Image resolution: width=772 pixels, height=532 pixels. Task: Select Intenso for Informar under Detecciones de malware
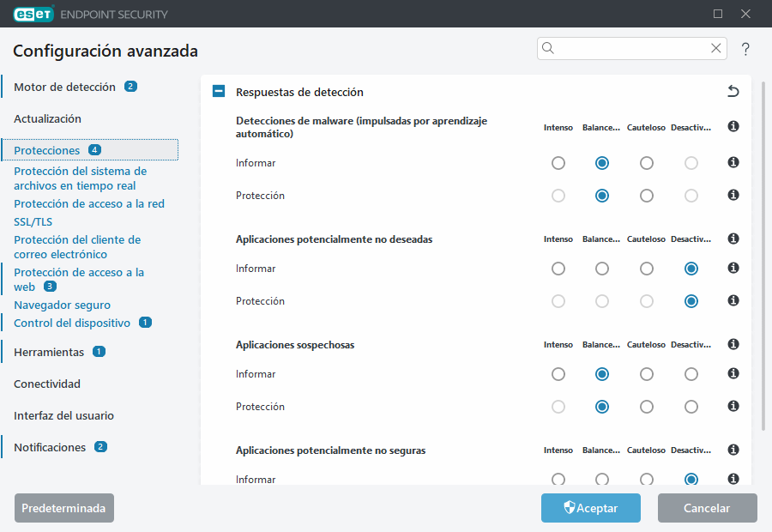click(558, 162)
